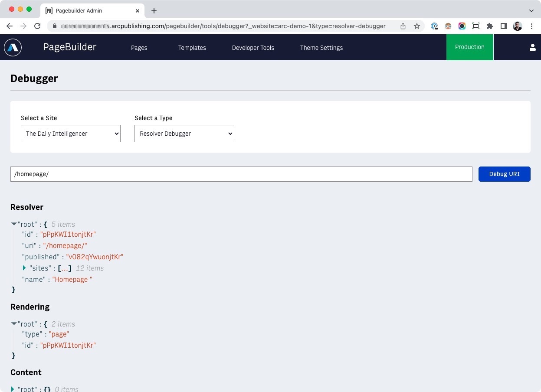Click the Arc logo icon
Viewport: 541px width, 392px height.
coord(13,47)
